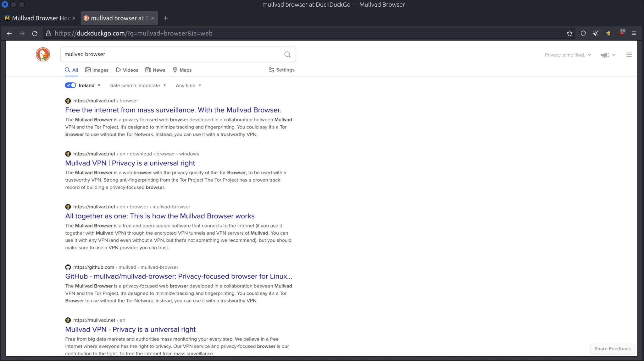Open the Any time filter dropdown
Viewport: 644px width, 361px height.
pyautogui.click(x=188, y=85)
